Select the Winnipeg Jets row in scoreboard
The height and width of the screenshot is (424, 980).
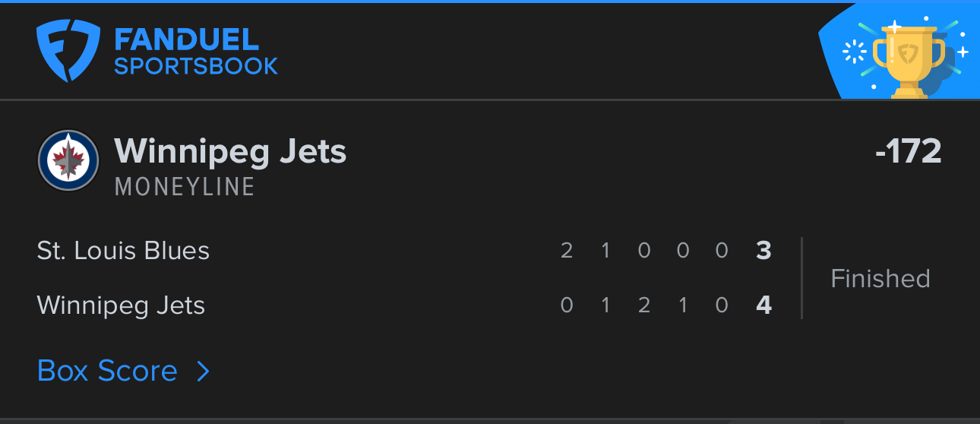pos(404,305)
